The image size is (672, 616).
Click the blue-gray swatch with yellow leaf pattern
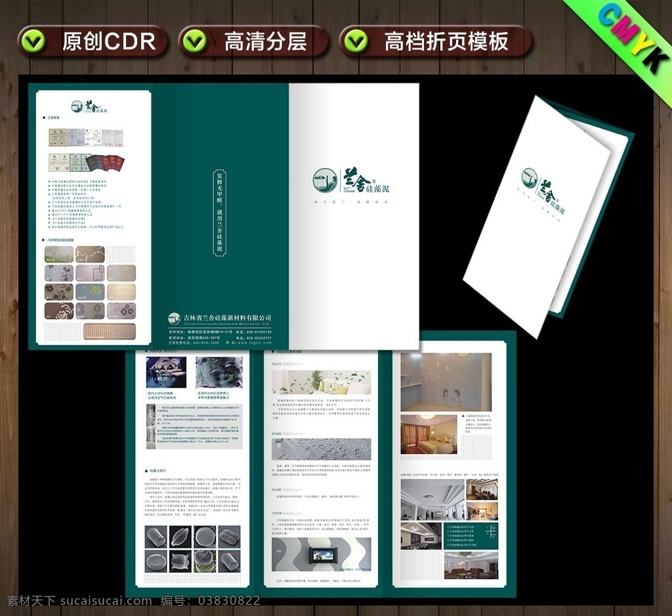(x=90, y=292)
